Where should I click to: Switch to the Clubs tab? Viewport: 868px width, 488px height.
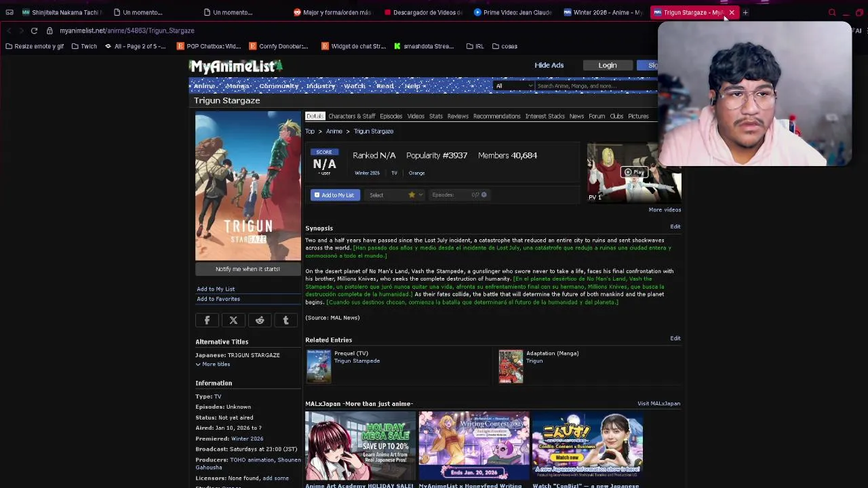coord(616,116)
